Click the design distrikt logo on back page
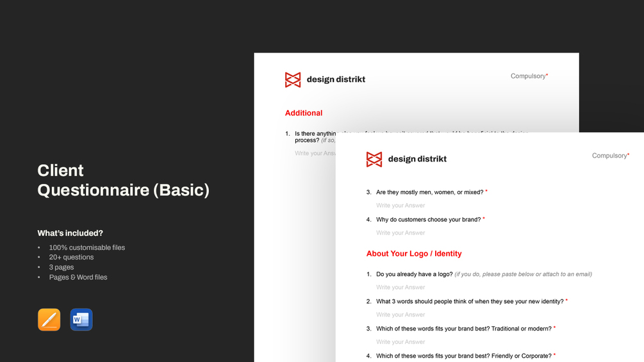Screen dimensions: 644x362 (x=293, y=79)
